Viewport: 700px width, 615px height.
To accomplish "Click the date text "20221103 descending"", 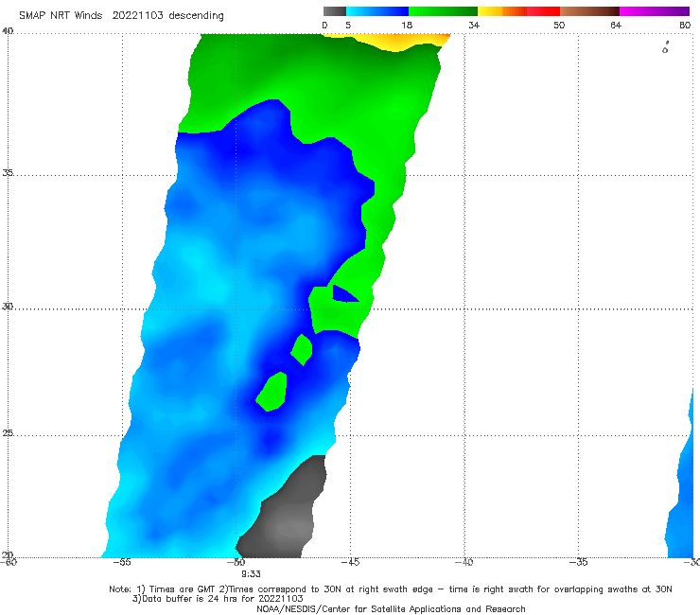I will [167, 15].
